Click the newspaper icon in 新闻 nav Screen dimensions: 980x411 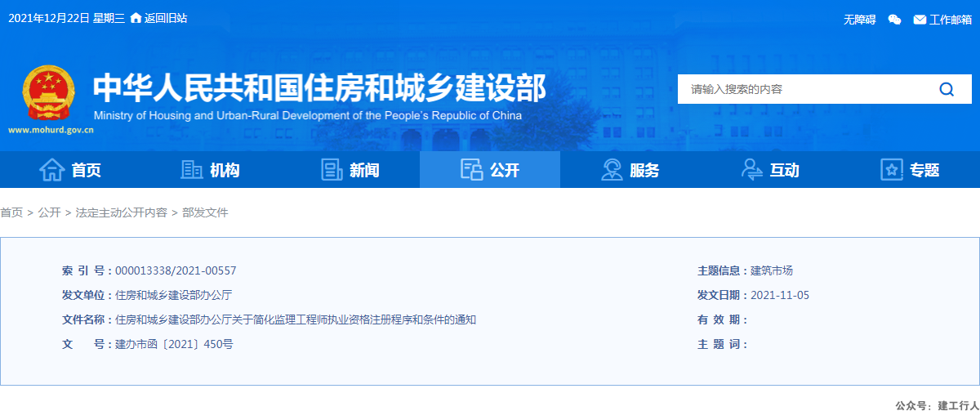coord(332,170)
